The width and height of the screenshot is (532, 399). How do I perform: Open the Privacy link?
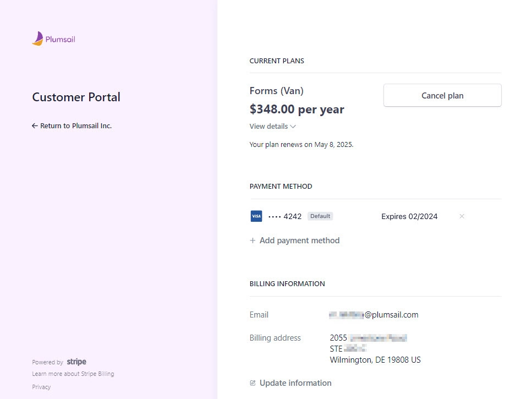click(41, 387)
